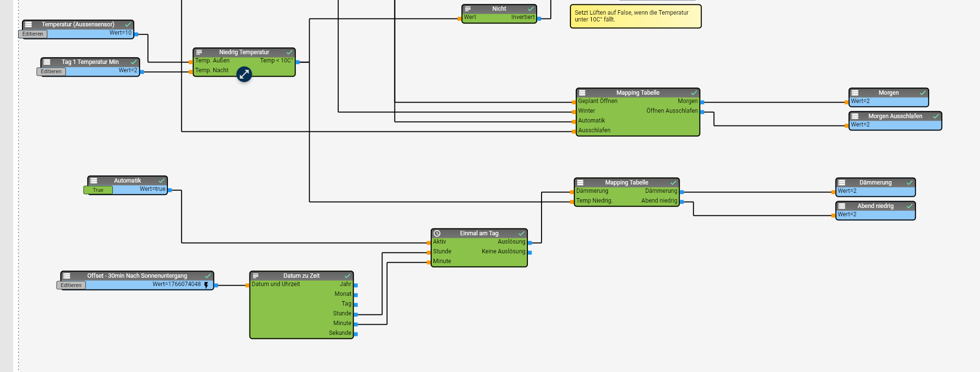The height and width of the screenshot is (372, 980).
Task: Click the Sekunde output port on Datum zu Zeit
Action: click(356, 334)
